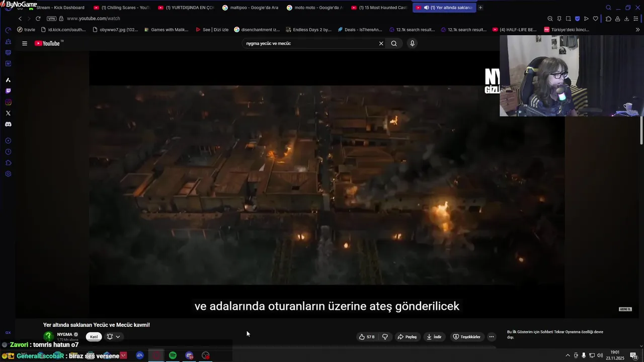Screen dimensions: 644x362
Task: Click the Teşekkürler thanks button
Action: click(x=467, y=337)
